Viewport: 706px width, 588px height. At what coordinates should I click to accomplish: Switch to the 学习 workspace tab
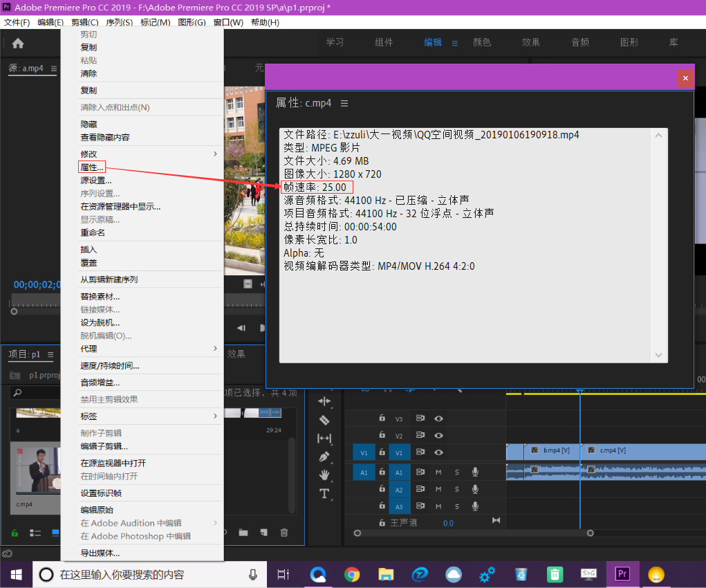[335, 42]
